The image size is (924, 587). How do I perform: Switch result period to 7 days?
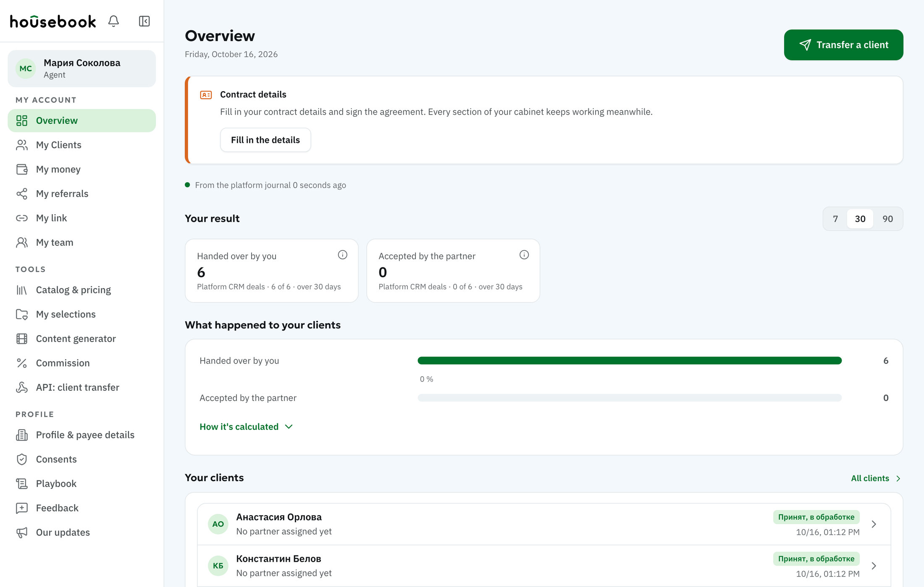(835, 219)
